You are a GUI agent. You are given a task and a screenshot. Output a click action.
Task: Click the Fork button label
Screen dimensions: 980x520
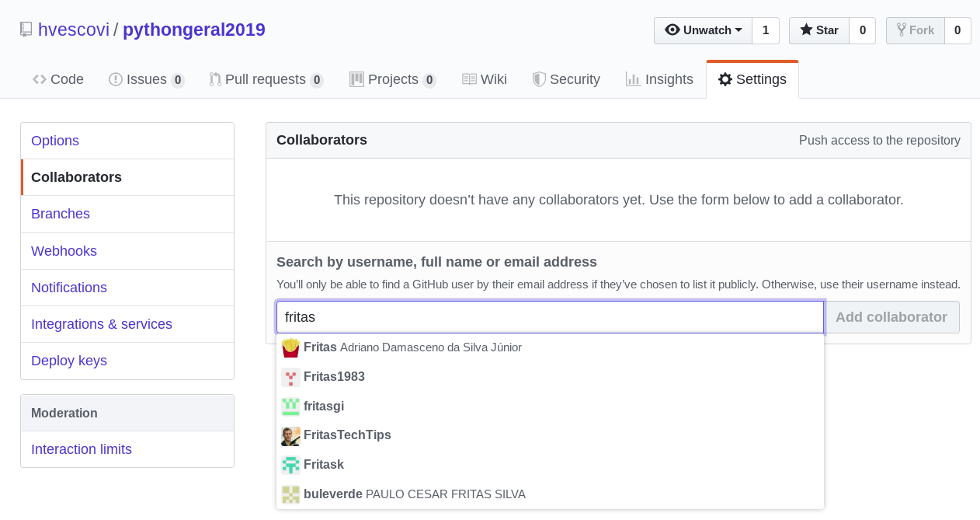pyautogui.click(x=922, y=30)
